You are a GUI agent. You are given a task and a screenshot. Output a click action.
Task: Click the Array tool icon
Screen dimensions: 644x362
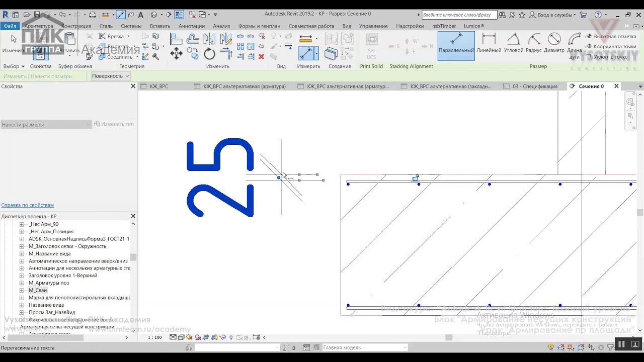[x=240, y=46]
